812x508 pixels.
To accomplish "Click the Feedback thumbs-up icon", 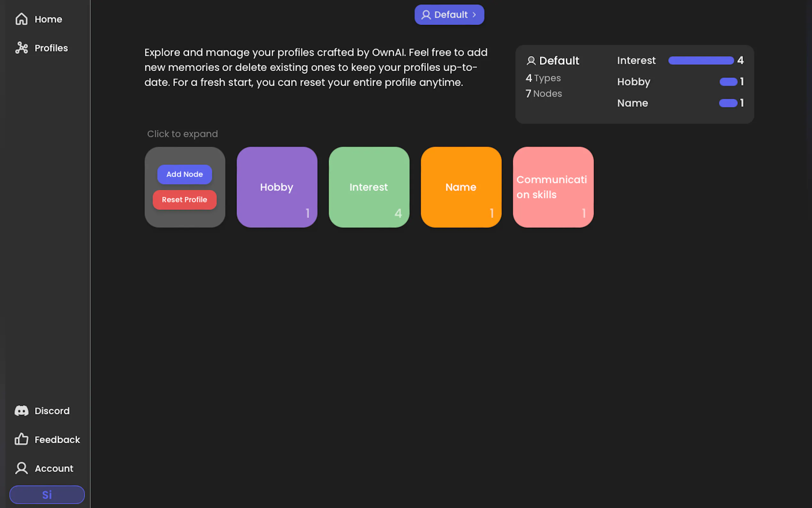I will (x=21, y=439).
